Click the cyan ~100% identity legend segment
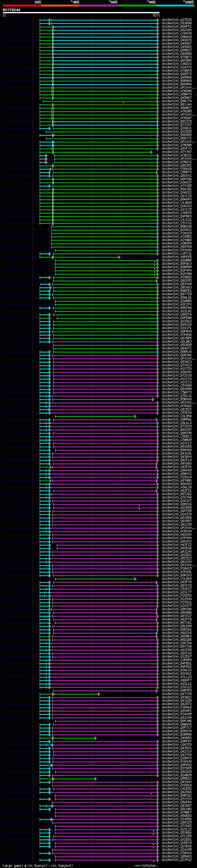Screen dimensions: 197x868 175,6
